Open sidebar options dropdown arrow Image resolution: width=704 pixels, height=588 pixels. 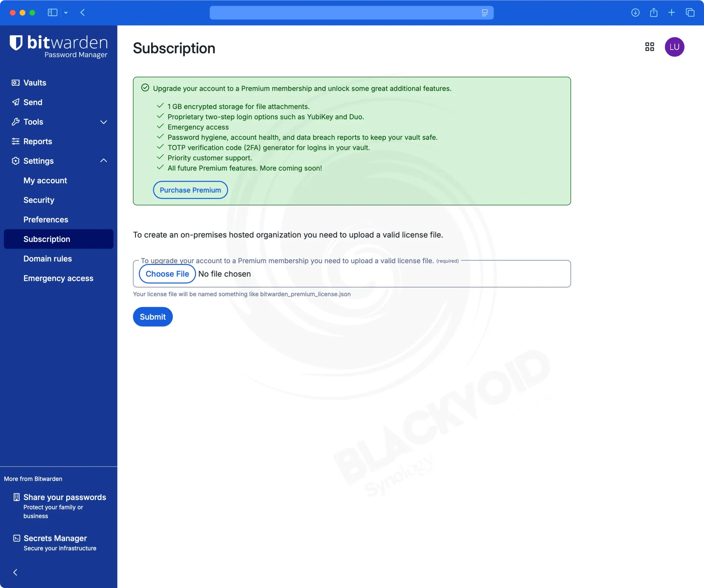pos(66,13)
